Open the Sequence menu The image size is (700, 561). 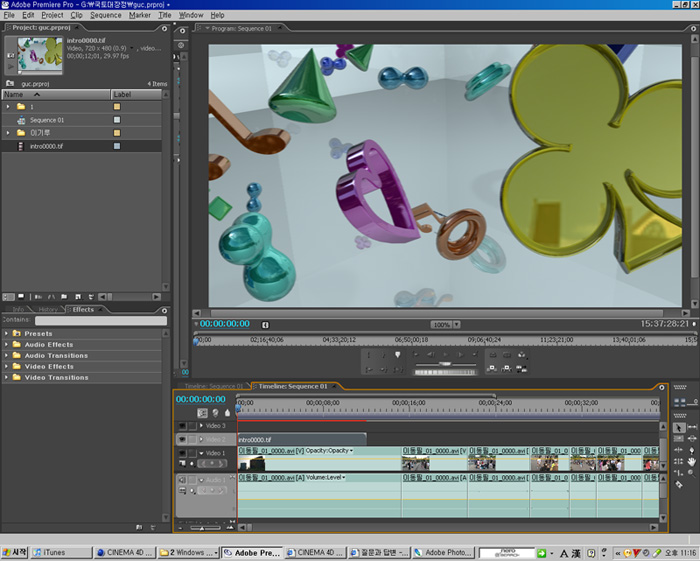coord(106,15)
